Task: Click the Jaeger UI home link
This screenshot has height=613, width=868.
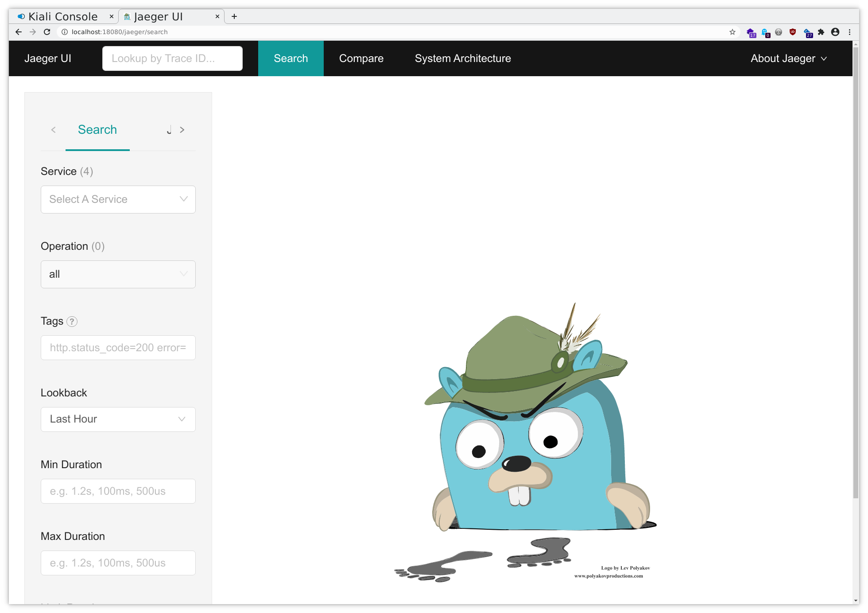Action: point(48,58)
